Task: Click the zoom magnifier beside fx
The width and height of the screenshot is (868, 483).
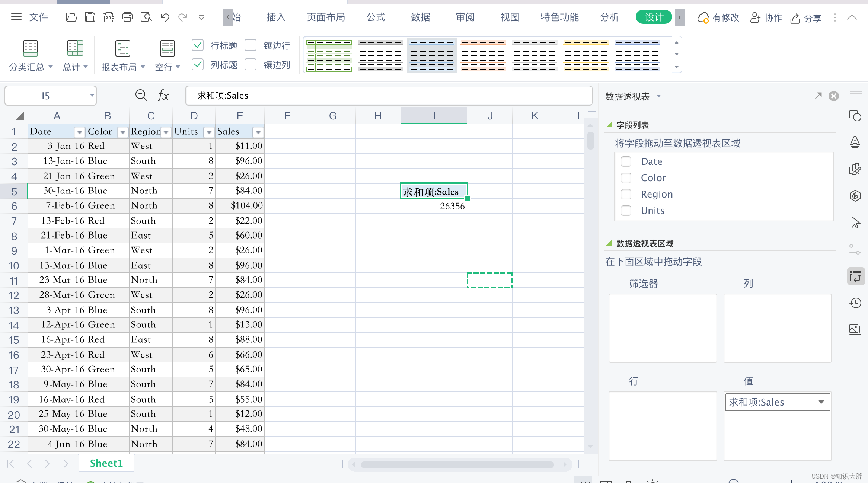Action: coord(141,95)
